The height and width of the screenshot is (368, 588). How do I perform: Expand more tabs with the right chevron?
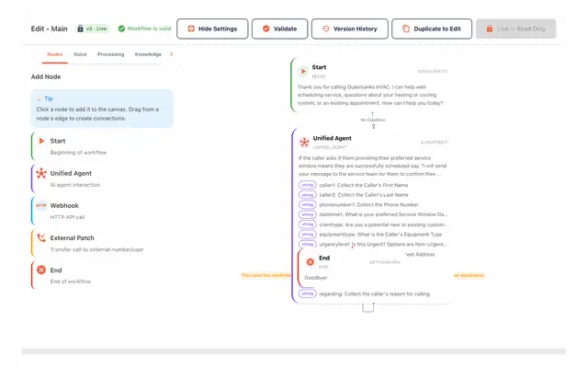pos(172,54)
